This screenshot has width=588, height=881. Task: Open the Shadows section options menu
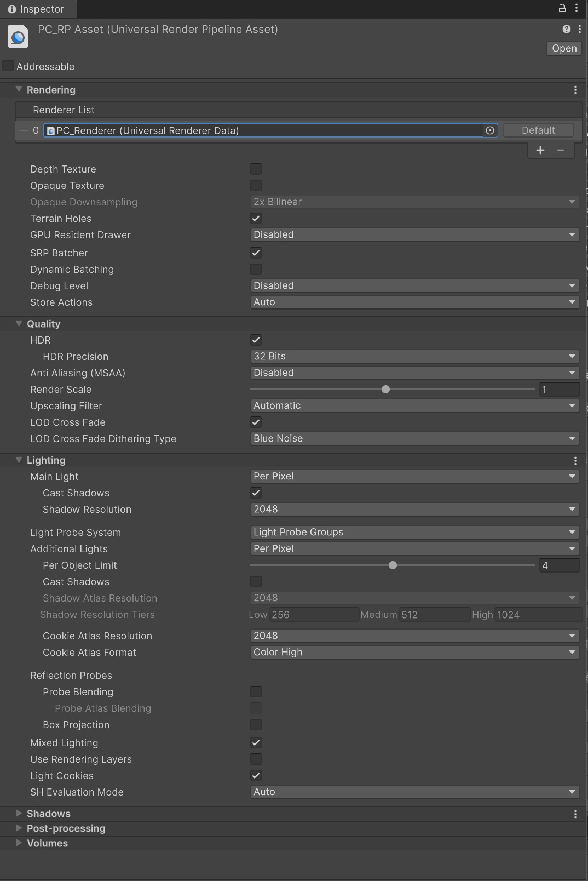point(575,814)
